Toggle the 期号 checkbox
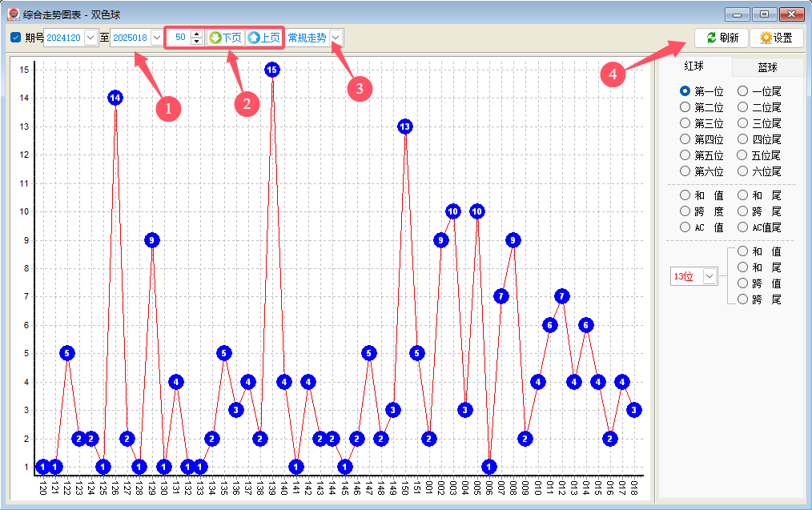 coord(16,38)
